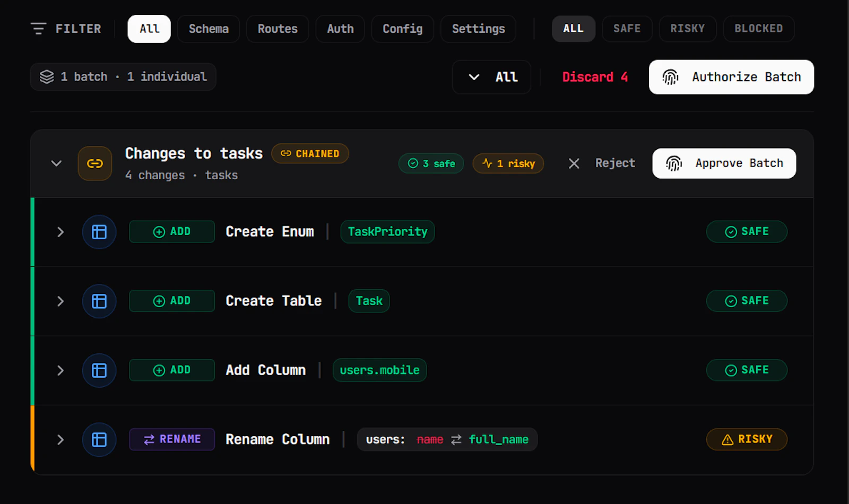Click the stacked layers batch icon
Viewport: 849px width, 504px height.
tap(47, 77)
